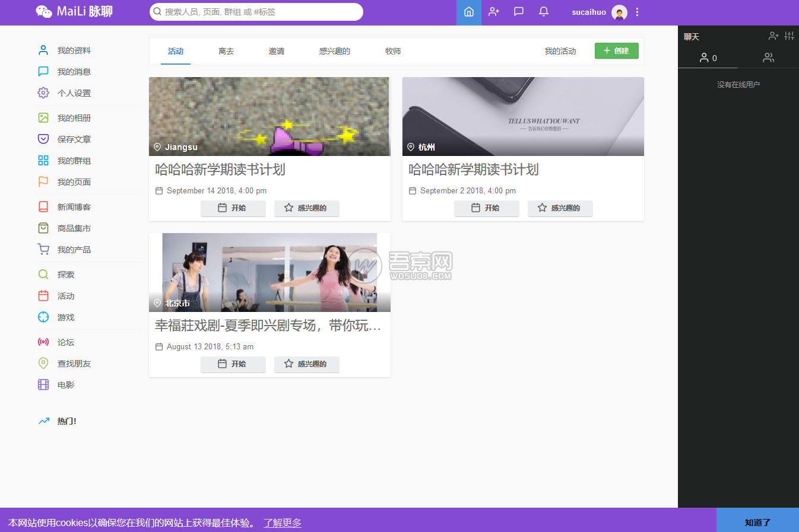Open chat settings sliders icon
Viewport: 799px width, 532px height.
point(789,36)
